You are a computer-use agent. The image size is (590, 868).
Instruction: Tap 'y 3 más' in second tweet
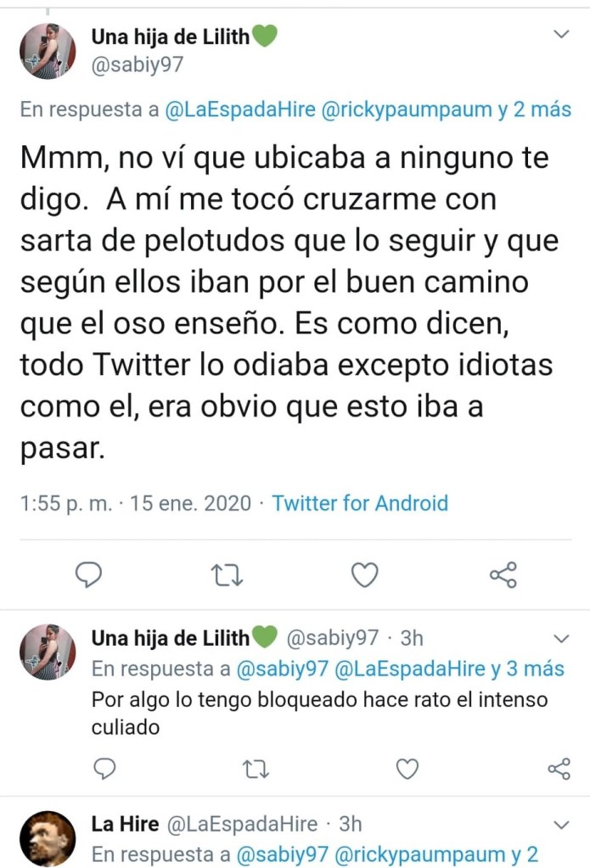(527, 669)
